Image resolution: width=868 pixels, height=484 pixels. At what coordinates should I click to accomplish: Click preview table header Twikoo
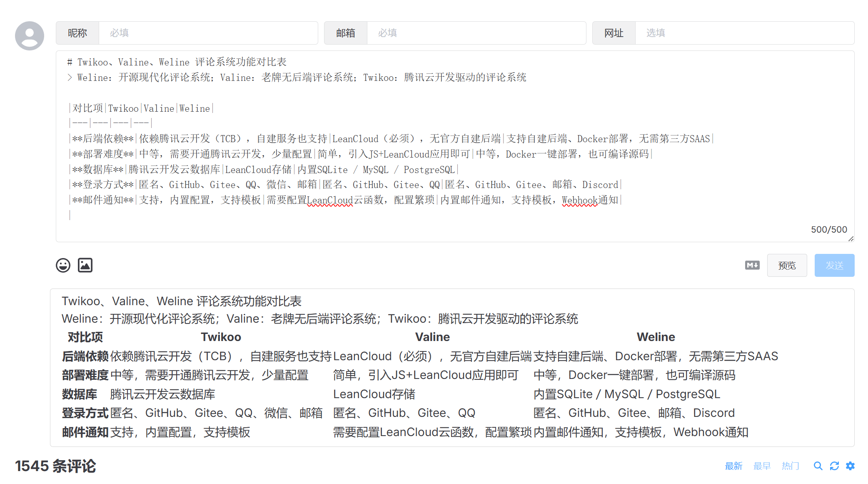click(x=221, y=337)
